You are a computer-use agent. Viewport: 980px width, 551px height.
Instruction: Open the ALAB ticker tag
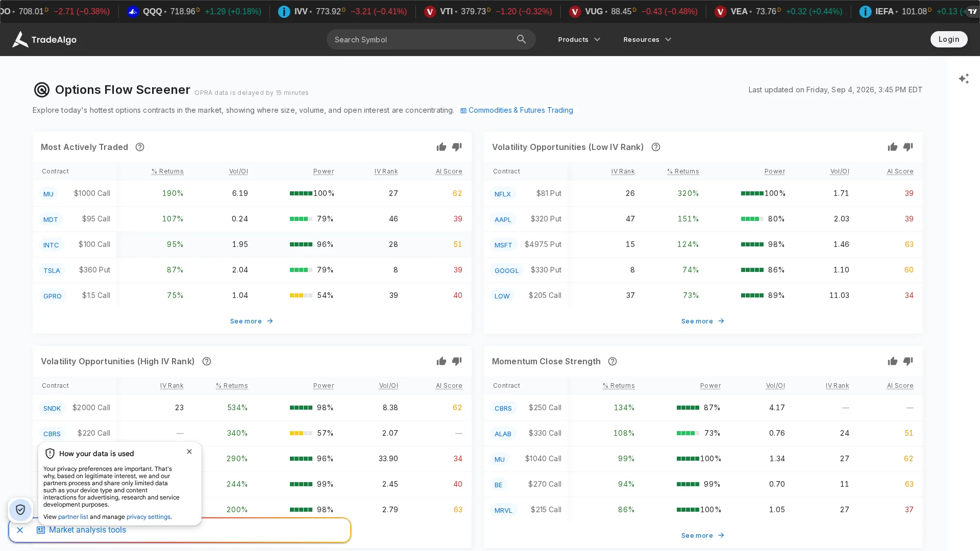[503, 434]
